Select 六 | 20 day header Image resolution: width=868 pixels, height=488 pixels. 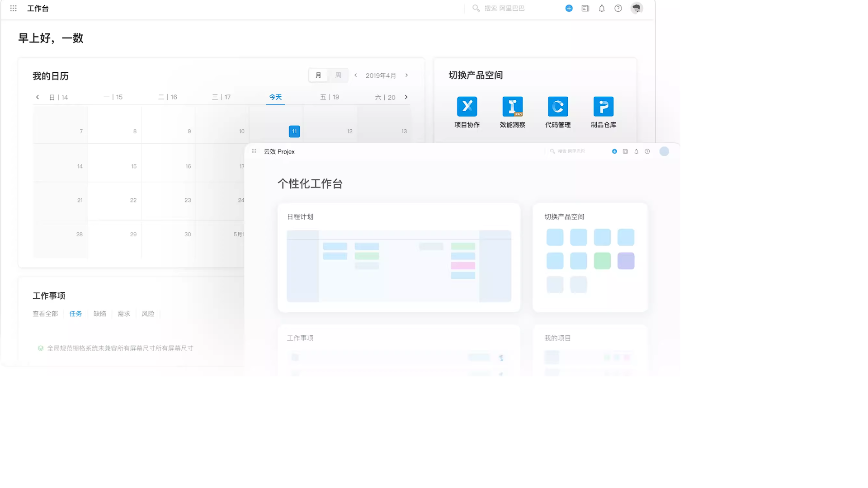click(x=385, y=97)
